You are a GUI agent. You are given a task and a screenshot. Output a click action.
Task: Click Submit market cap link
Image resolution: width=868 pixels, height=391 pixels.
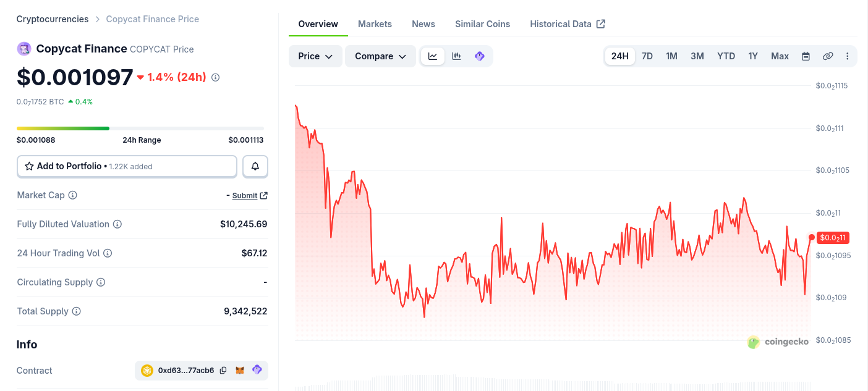(245, 195)
